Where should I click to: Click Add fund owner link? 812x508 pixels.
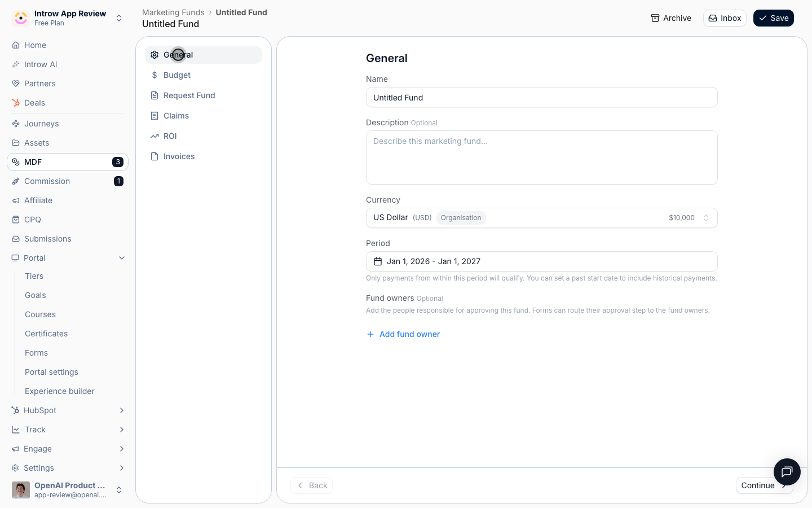click(403, 334)
